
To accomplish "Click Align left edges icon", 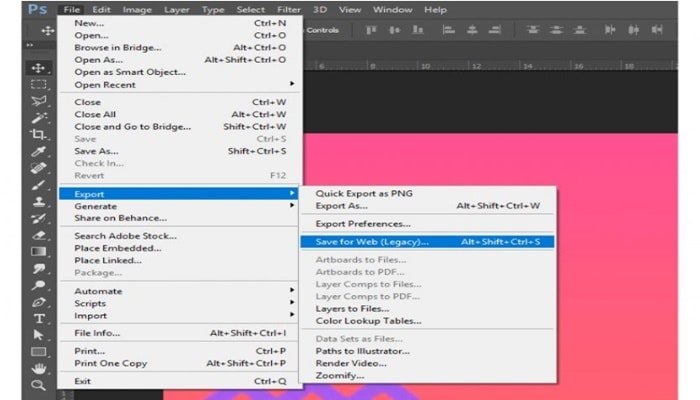I will pyautogui.click(x=448, y=30).
